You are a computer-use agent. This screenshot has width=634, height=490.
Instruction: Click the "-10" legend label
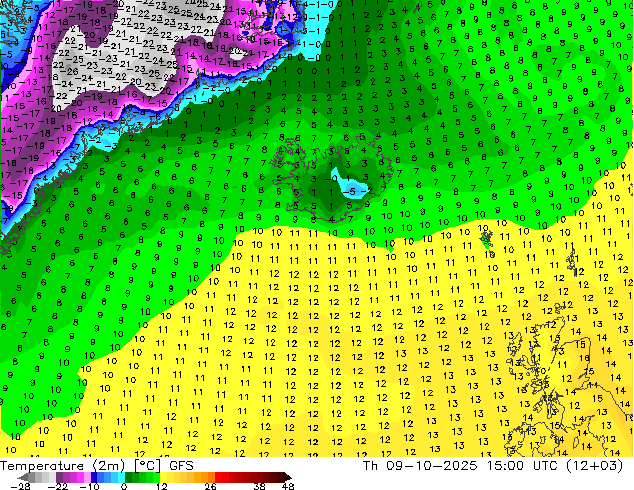click(x=89, y=486)
